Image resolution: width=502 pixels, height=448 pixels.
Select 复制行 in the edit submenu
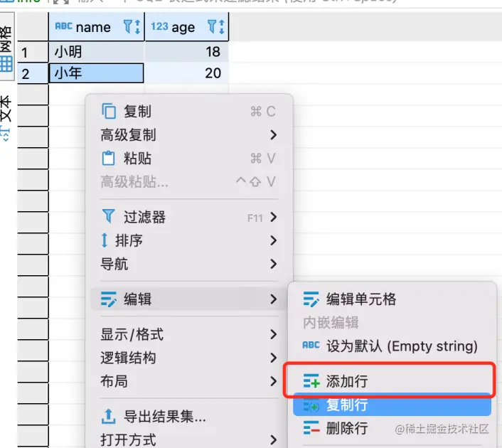point(392,405)
